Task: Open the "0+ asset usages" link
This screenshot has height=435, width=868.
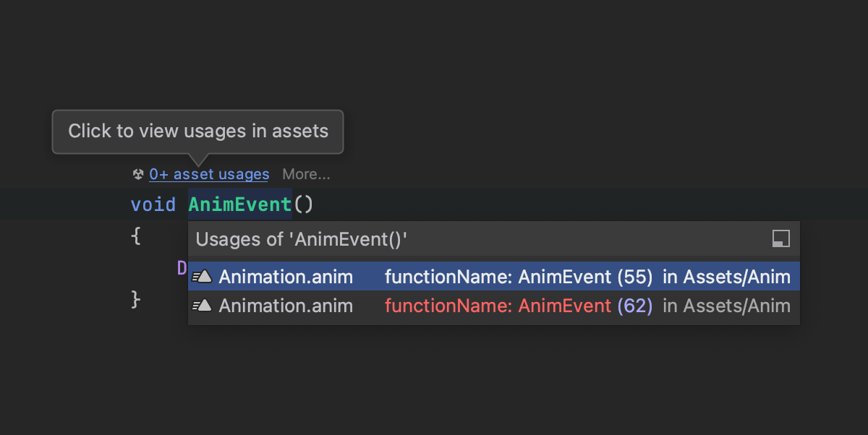Action: coord(209,174)
